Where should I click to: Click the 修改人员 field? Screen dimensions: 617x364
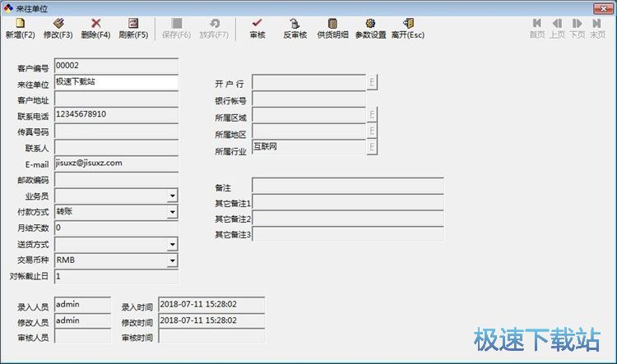[82, 320]
